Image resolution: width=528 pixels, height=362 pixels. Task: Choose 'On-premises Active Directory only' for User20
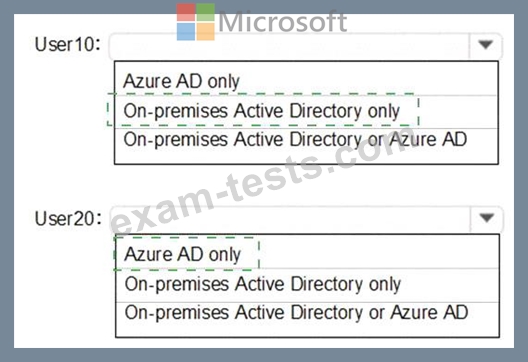coord(263,284)
